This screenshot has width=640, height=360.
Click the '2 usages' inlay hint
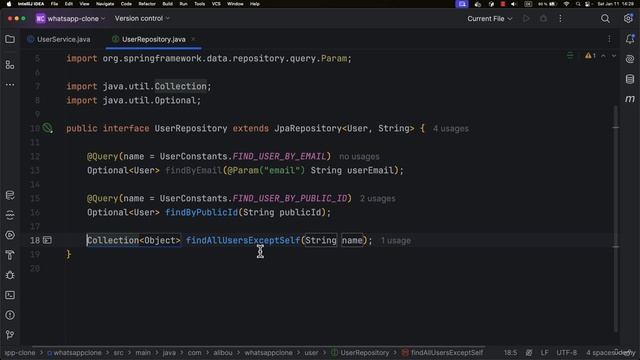click(378, 199)
